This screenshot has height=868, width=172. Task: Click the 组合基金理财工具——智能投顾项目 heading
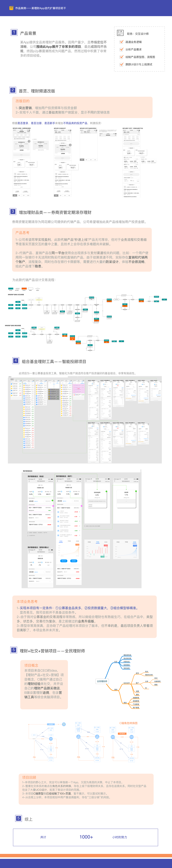tap(54, 361)
